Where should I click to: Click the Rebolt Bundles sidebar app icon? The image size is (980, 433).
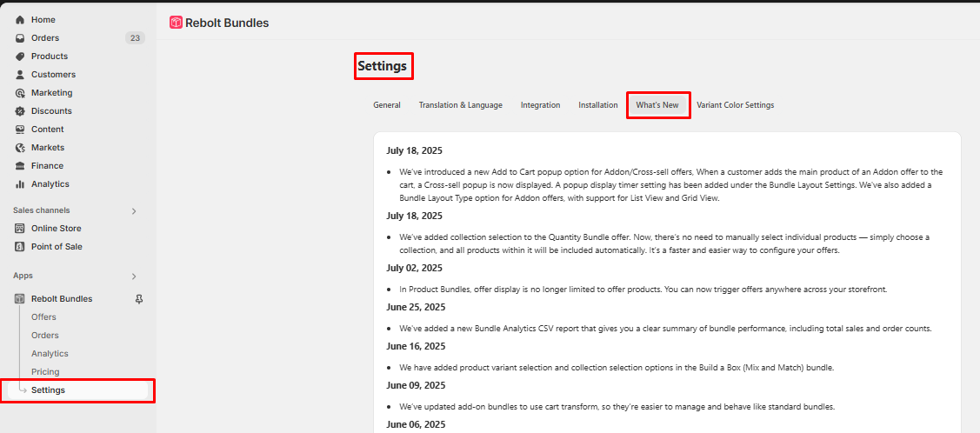[x=20, y=298]
